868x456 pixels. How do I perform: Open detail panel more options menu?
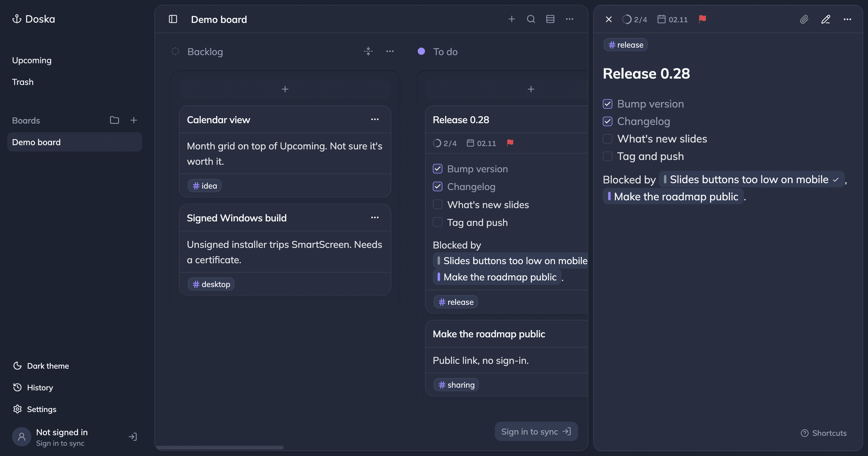click(x=848, y=20)
